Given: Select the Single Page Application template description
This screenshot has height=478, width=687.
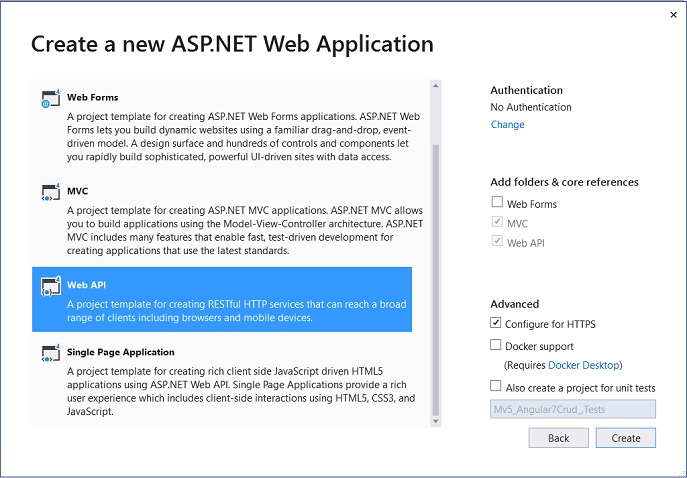Looking at the screenshot, I should tap(241, 391).
